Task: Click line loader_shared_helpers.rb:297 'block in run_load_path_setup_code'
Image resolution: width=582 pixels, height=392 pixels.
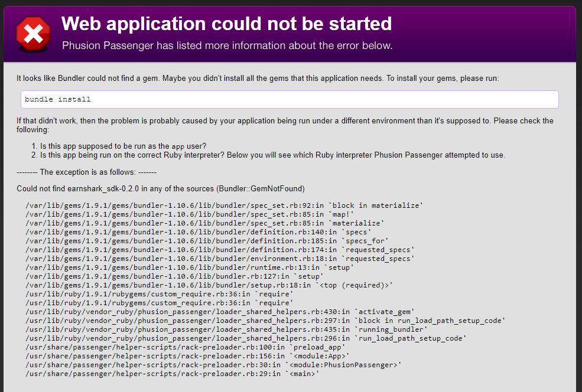Action: 265,321
